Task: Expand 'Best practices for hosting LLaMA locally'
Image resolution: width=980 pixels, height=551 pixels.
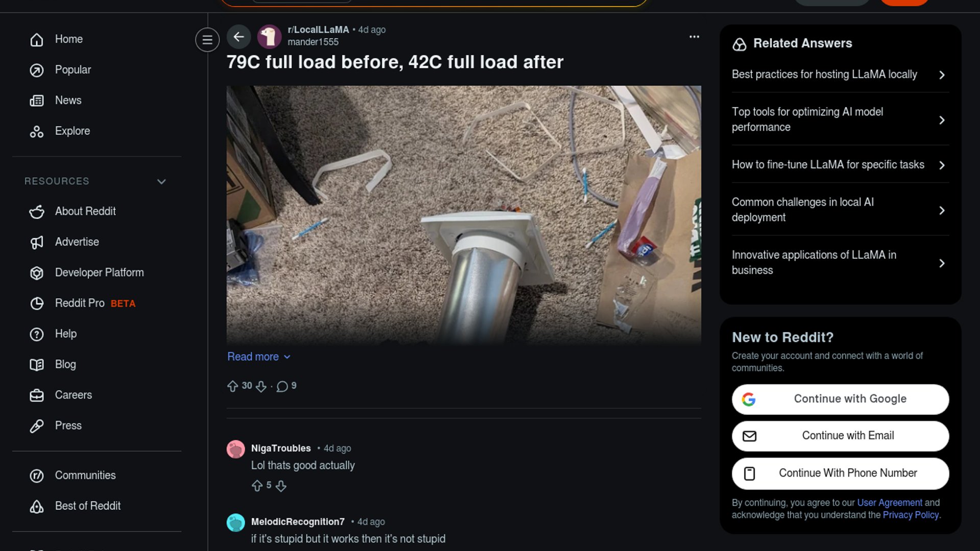Action: pos(840,74)
